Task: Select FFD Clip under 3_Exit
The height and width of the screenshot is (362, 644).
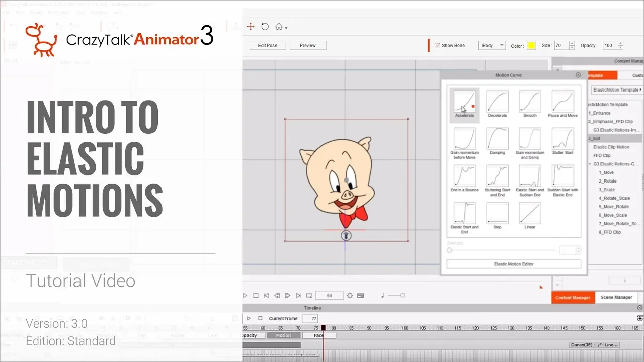Action: pyautogui.click(x=602, y=155)
